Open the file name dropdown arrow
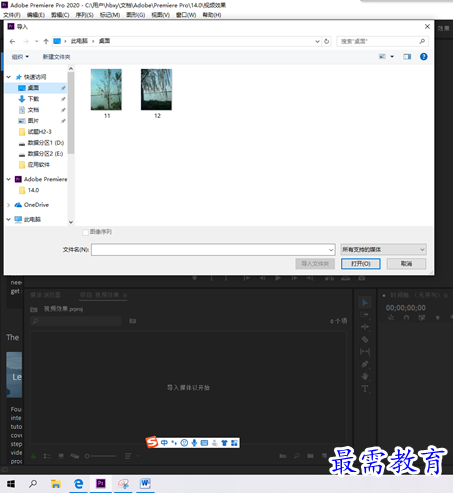The height and width of the screenshot is (493, 453). click(331, 250)
